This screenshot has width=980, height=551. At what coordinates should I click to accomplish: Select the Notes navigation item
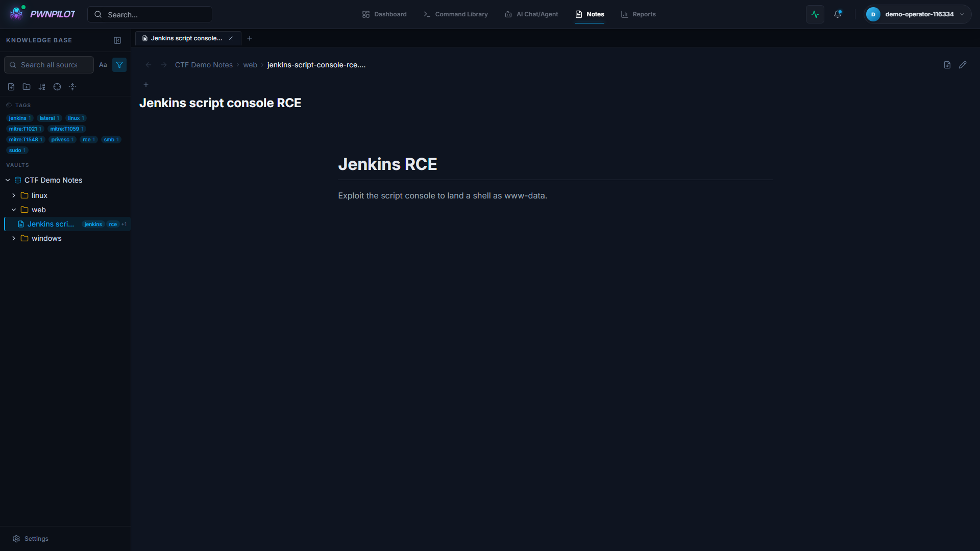coord(590,14)
